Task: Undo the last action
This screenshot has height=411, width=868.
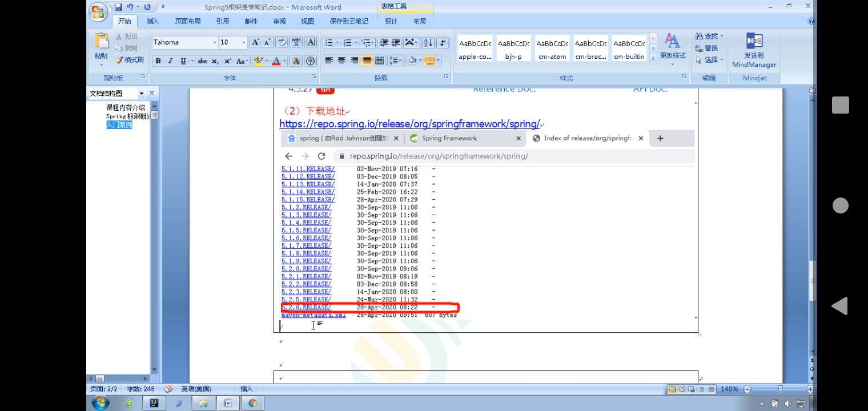Action: click(130, 7)
